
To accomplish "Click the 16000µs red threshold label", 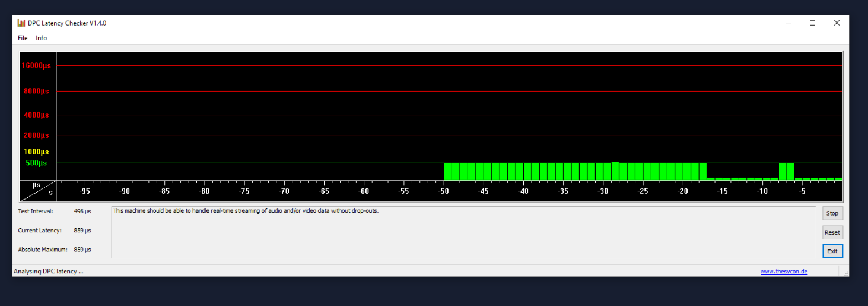I will pyautogui.click(x=36, y=65).
